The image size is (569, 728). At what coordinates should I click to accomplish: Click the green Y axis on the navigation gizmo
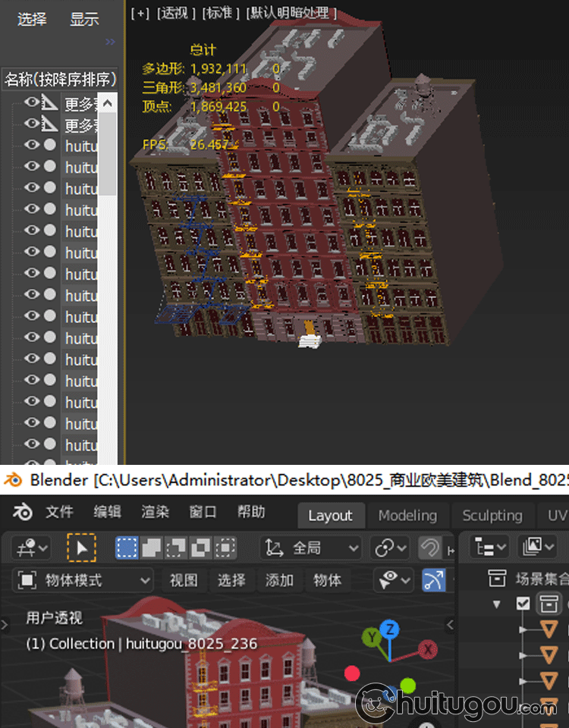371,638
